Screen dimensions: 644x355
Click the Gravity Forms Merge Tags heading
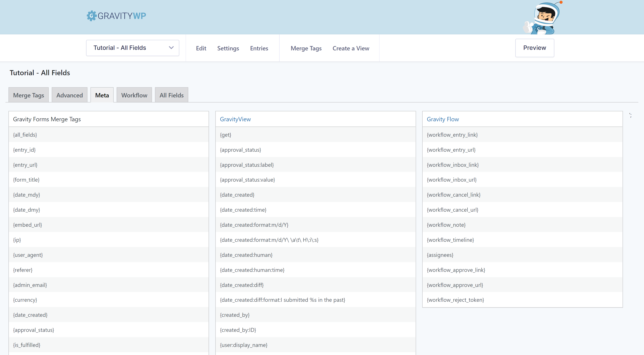click(x=47, y=119)
